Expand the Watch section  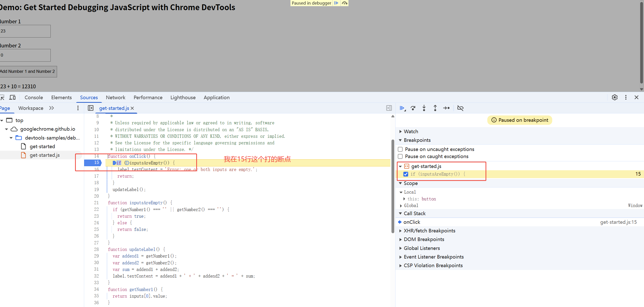point(411,131)
